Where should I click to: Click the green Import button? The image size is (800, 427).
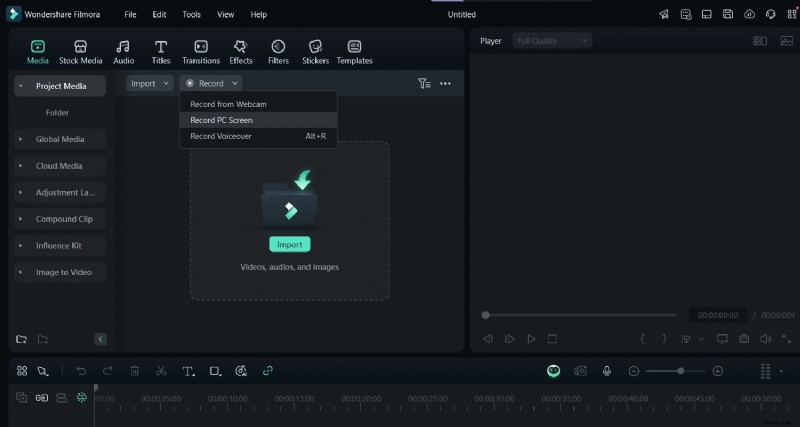289,244
